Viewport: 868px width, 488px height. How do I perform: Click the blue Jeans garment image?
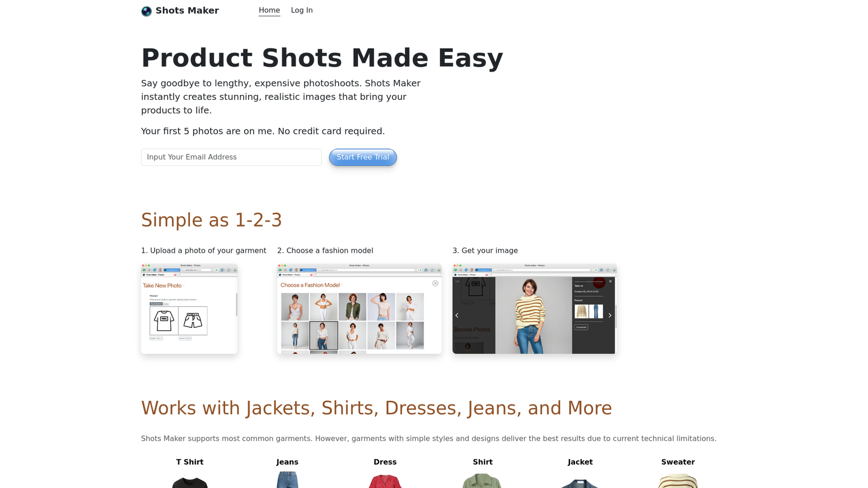(x=288, y=480)
